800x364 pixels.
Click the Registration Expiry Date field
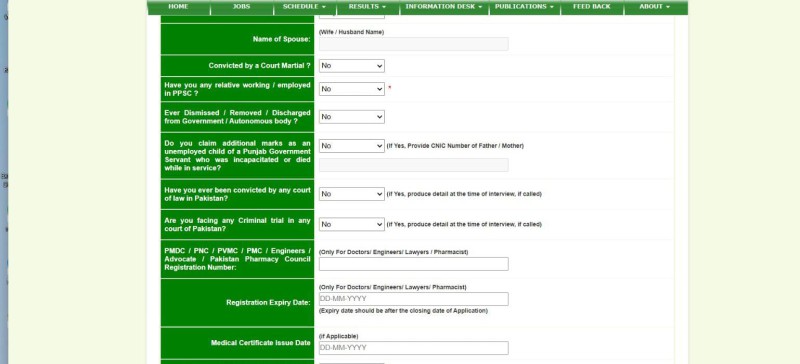click(x=414, y=299)
